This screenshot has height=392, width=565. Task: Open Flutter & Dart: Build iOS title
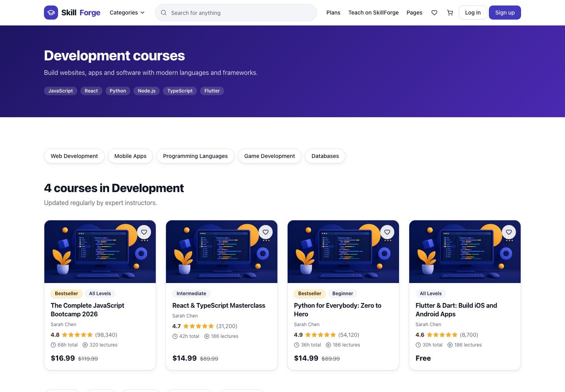click(456, 310)
